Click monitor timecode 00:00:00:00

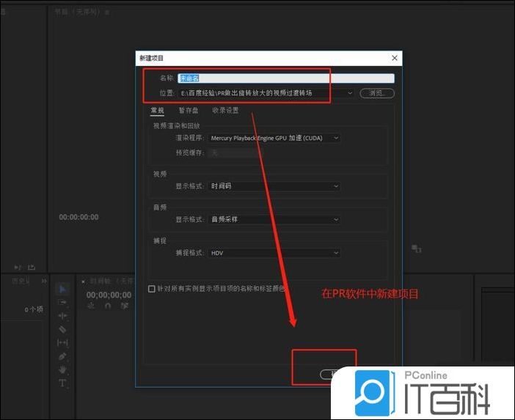(78, 217)
